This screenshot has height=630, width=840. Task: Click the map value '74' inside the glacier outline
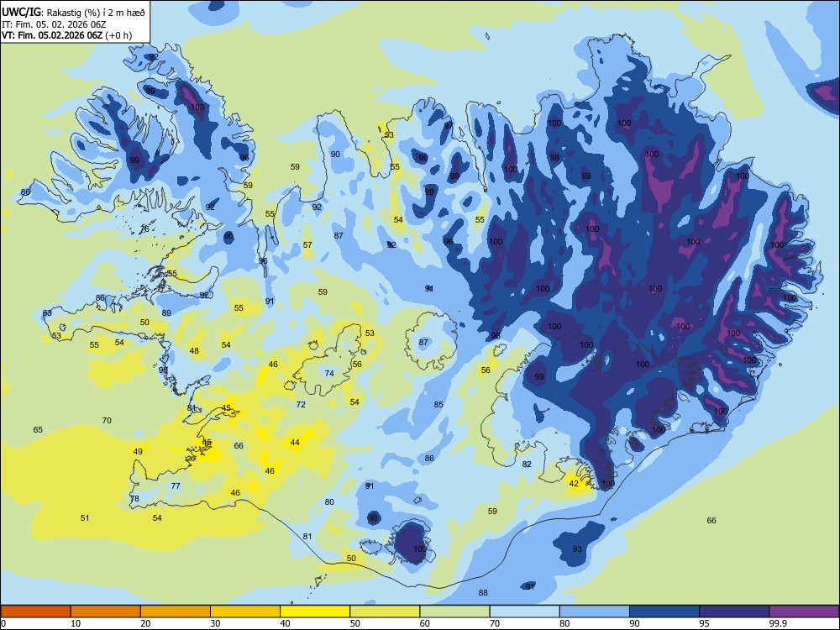tap(329, 373)
